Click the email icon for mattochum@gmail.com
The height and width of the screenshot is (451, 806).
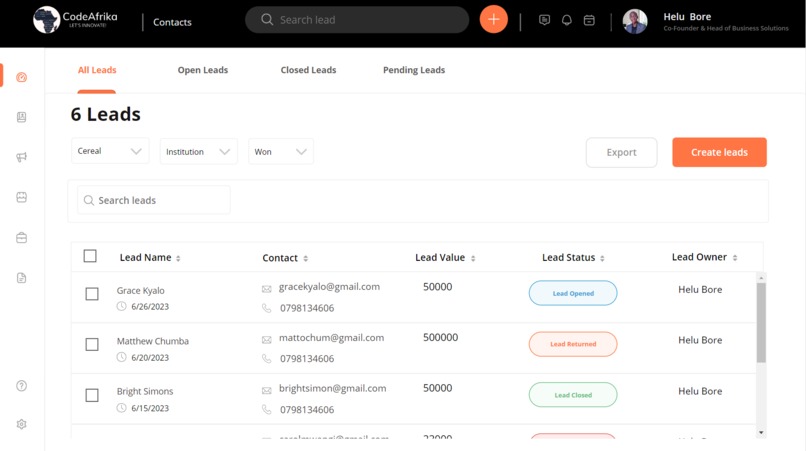(266, 340)
